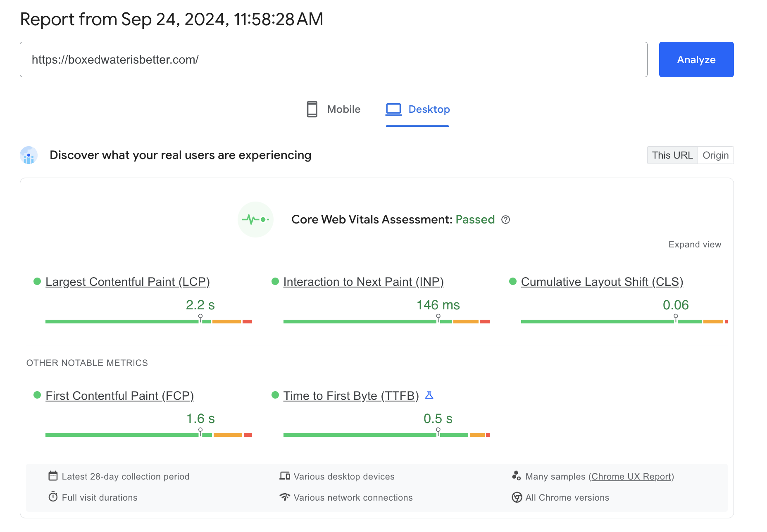The image size is (767, 532).
Task: Click the Core Web Vitals pulse icon
Action: [255, 219]
